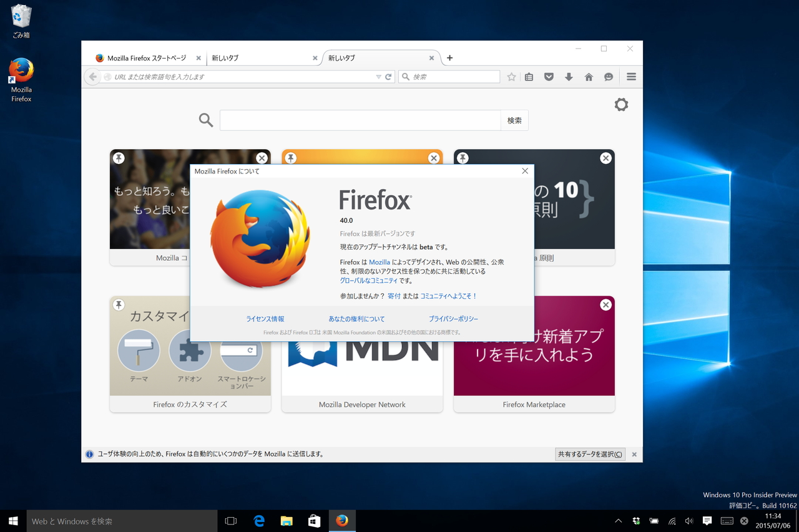Select the second 新しいタブ tab
Screen dimensions: 799x532
[x=375, y=57]
